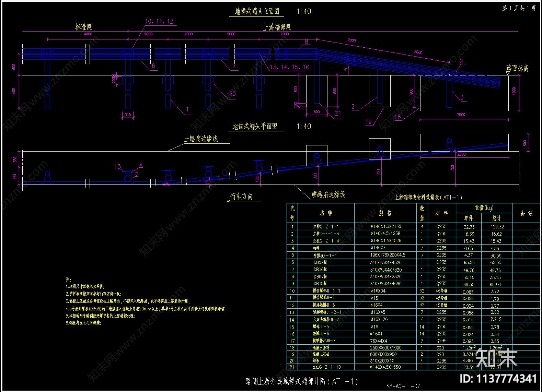The image size is (542, 392).
Task: Click the title 地锚式端头立面图
Action: [x=257, y=11]
